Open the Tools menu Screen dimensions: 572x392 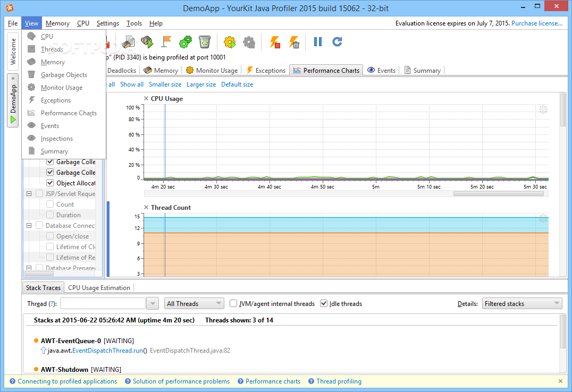(x=134, y=23)
